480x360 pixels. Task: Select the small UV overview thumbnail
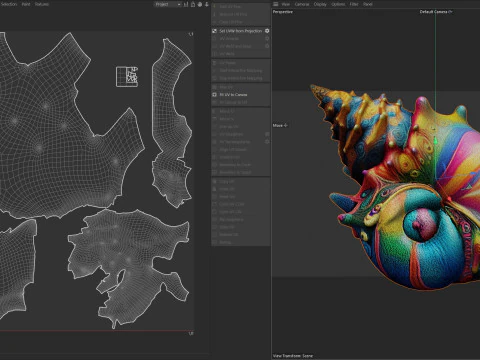tap(127, 77)
